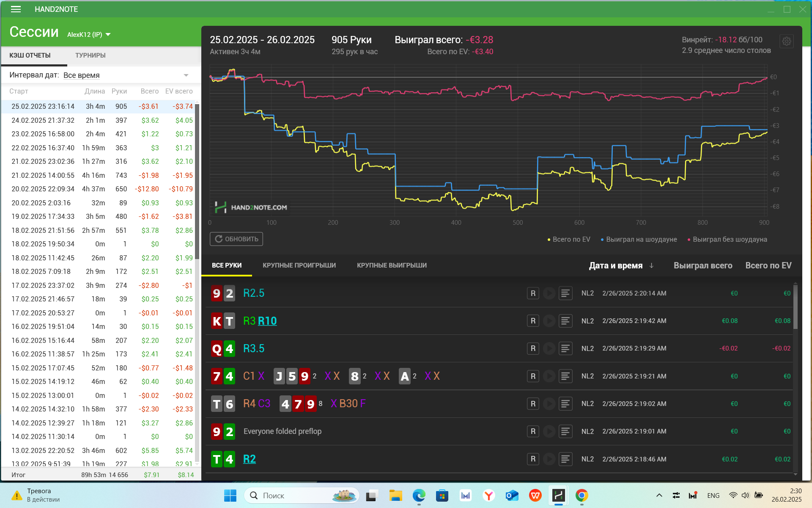The height and width of the screenshot is (508, 812).
Task: Open Outlook from taskbar
Action: click(512, 495)
